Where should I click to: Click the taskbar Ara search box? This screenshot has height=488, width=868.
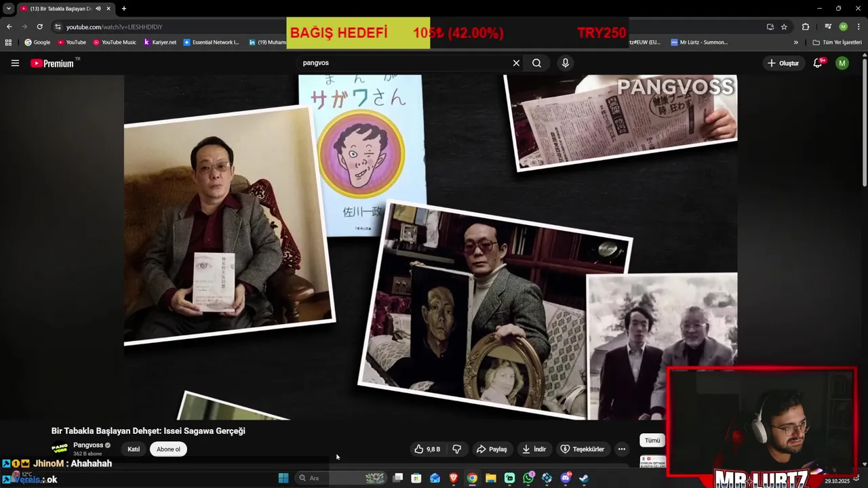(341, 478)
